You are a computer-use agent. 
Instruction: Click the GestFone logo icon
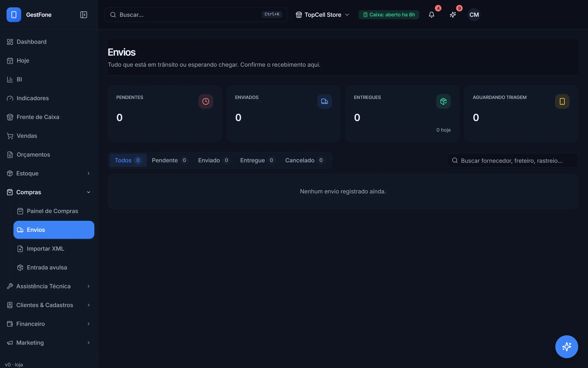pyautogui.click(x=14, y=15)
